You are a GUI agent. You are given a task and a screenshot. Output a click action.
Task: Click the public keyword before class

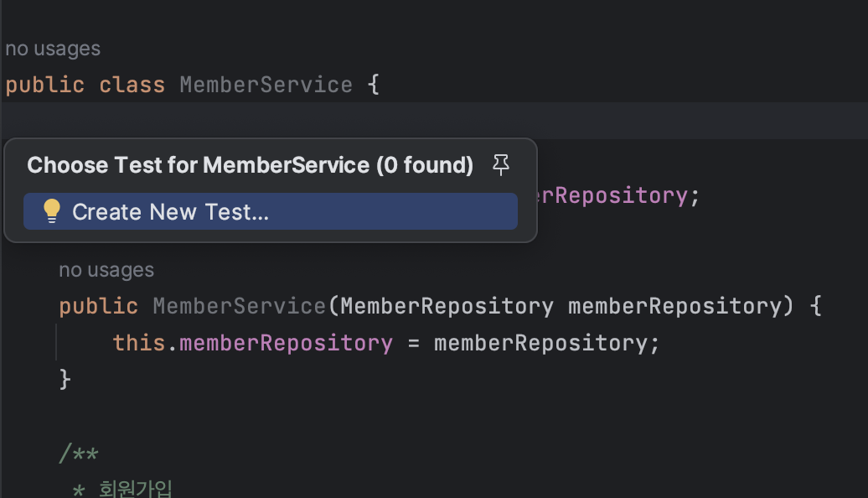(45, 85)
